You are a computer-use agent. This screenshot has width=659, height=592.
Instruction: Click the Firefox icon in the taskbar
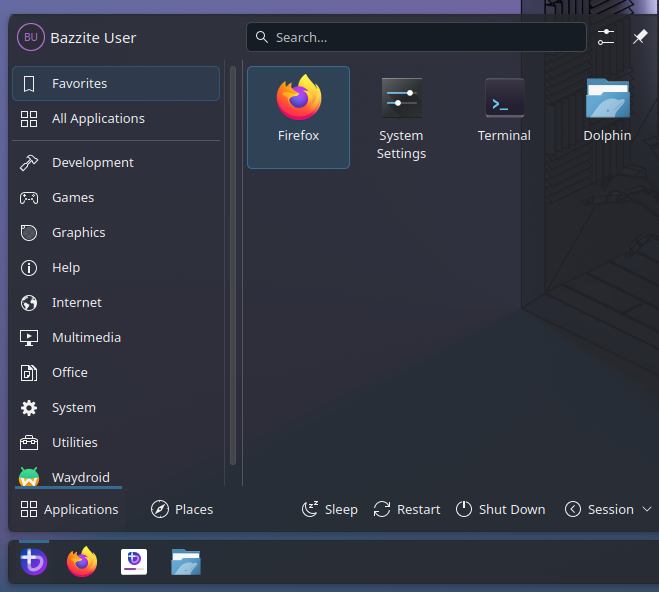pyautogui.click(x=82, y=562)
